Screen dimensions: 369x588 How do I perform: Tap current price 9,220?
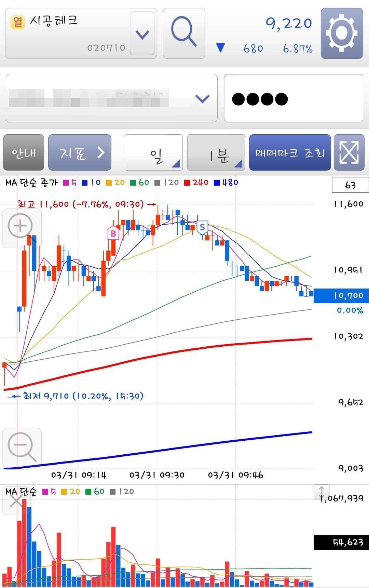point(289,24)
